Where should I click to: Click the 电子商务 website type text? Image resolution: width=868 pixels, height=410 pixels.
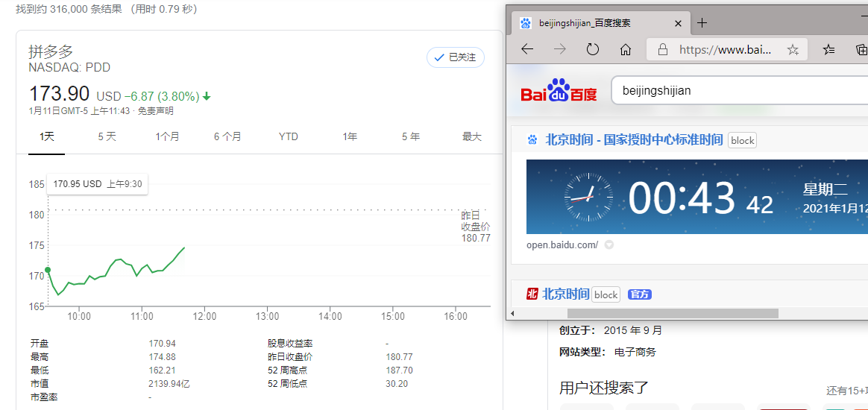(635, 352)
